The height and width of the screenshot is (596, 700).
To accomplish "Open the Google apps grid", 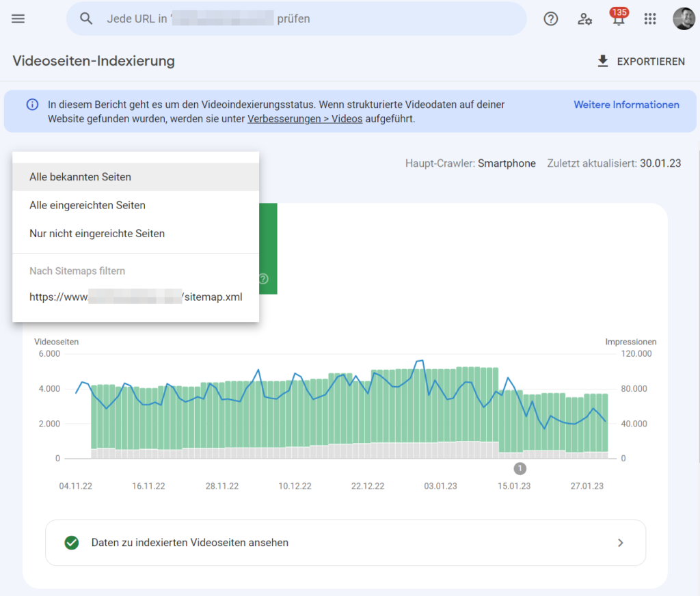I will 650,18.
